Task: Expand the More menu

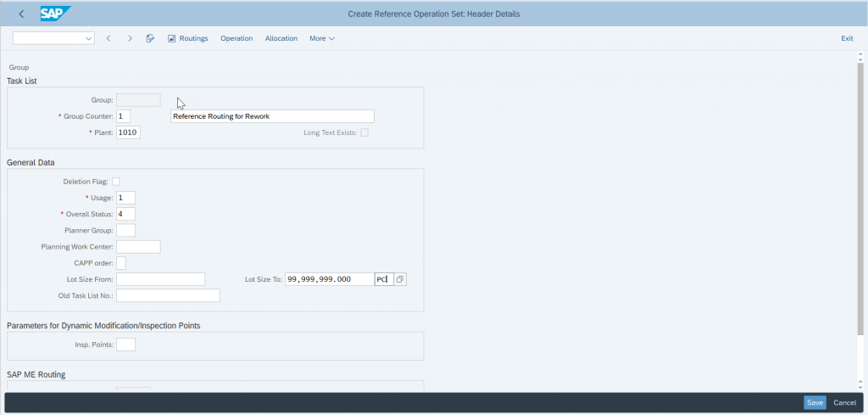Action: pos(322,38)
